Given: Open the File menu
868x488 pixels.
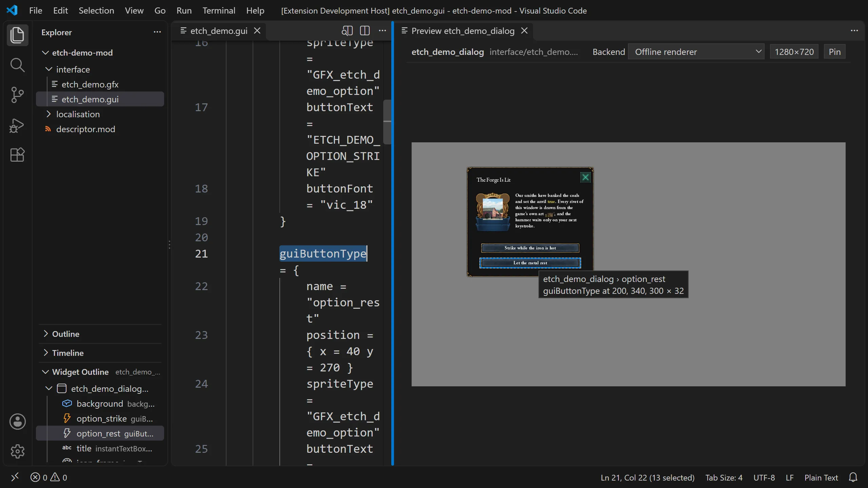Looking at the screenshot, I should 36,11.
